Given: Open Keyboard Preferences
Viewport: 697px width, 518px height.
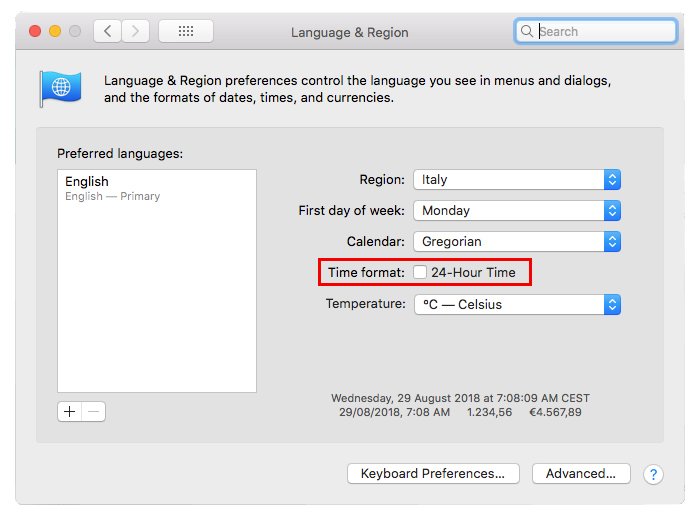Looking at the screenshot, I should click(x=439, y=474).
